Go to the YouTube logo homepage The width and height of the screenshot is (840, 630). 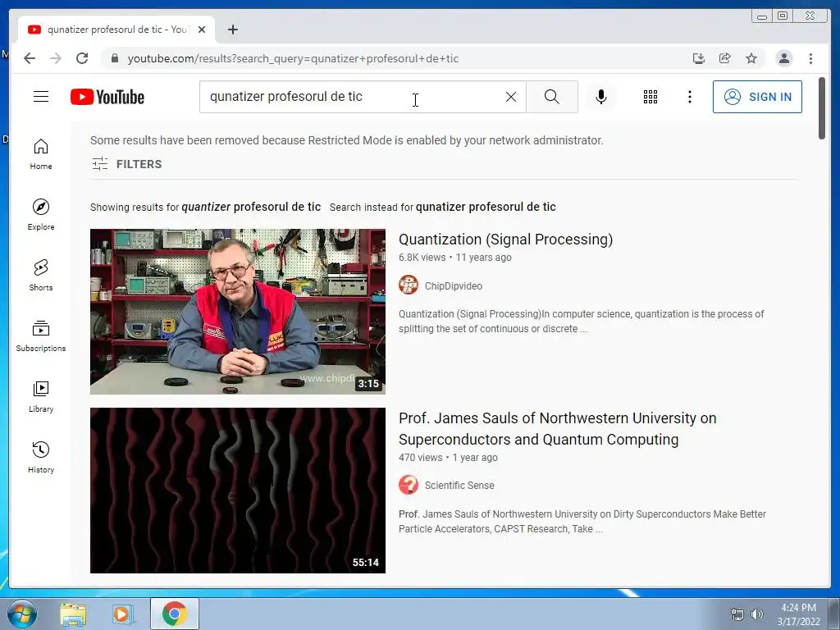[x=107, y=97]
